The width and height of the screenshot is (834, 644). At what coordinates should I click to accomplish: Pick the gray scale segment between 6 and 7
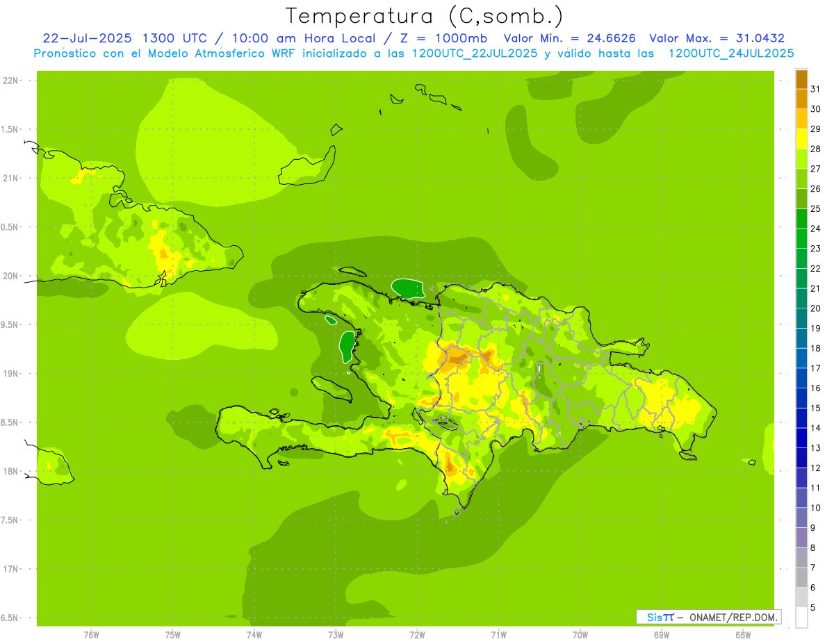[x=801, y=577]
